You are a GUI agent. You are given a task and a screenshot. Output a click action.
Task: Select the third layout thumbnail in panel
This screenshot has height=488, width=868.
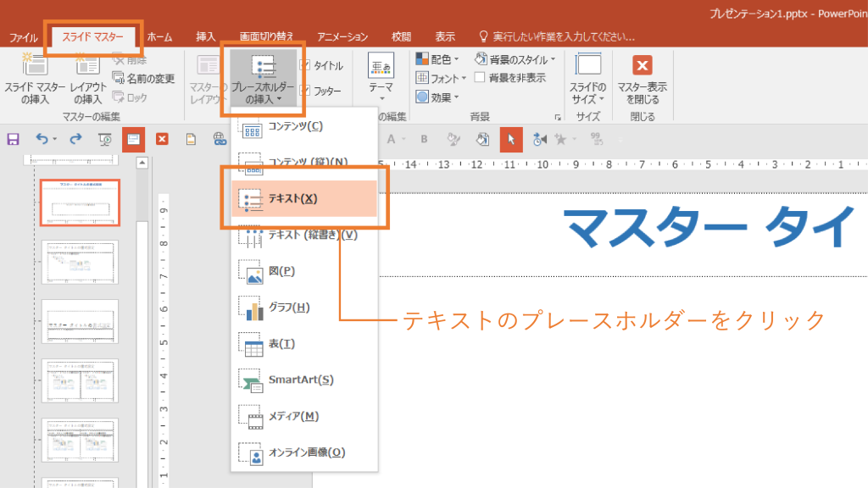pos(81,321)
